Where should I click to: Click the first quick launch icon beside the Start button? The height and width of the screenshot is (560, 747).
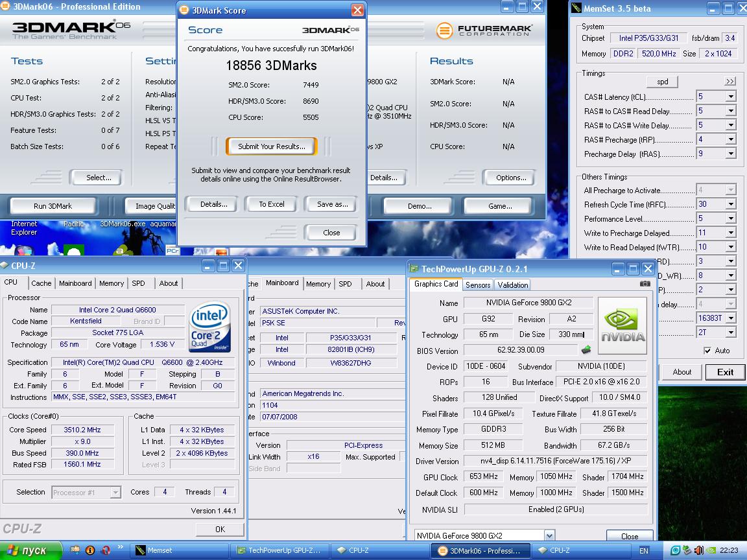coord(75,550)
